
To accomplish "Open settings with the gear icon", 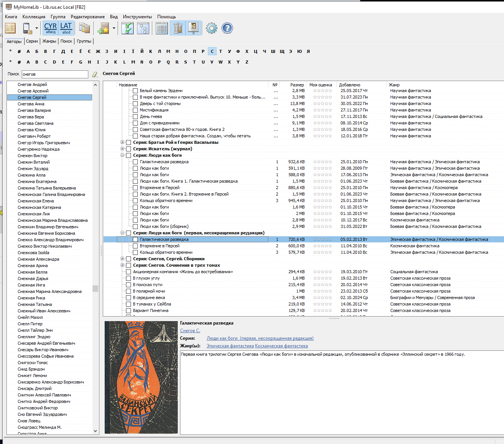I will point(211,28).
